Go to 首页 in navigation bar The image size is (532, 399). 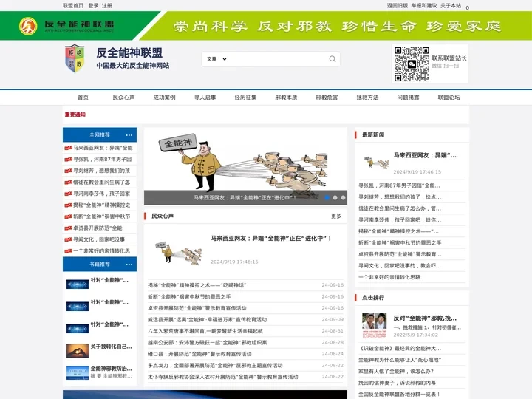pyautogui.click(x=83, y=98)
